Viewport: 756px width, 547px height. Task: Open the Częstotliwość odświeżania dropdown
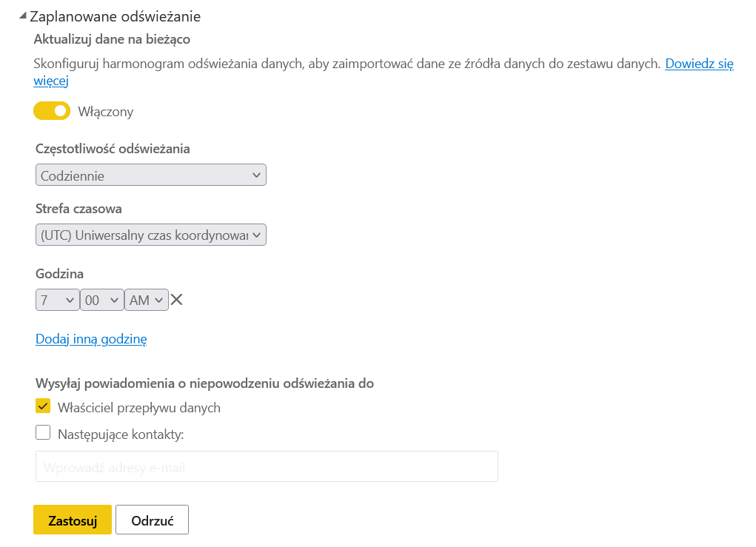pyautogui.click(x=150, y=175)
